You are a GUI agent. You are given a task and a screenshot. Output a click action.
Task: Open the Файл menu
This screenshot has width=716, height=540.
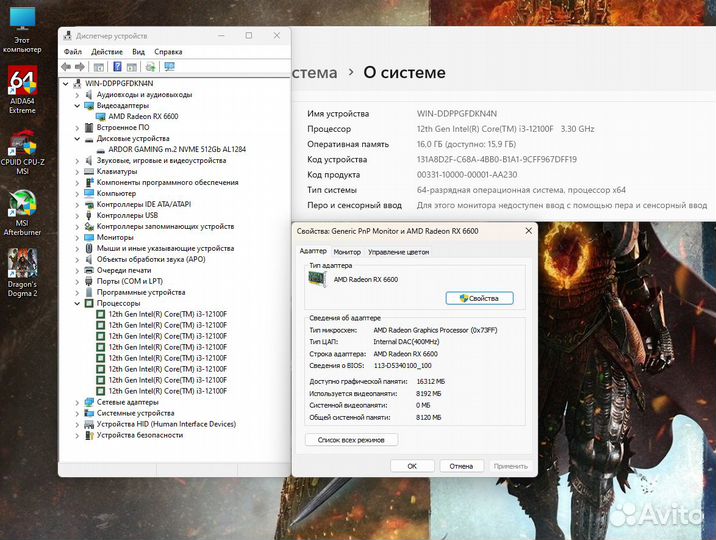tap(73, 52)
